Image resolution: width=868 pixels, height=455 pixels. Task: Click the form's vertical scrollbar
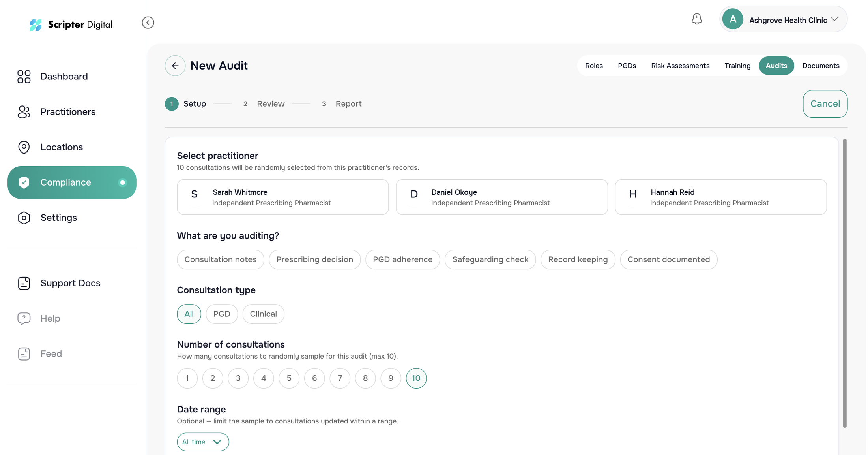[845, 283]
